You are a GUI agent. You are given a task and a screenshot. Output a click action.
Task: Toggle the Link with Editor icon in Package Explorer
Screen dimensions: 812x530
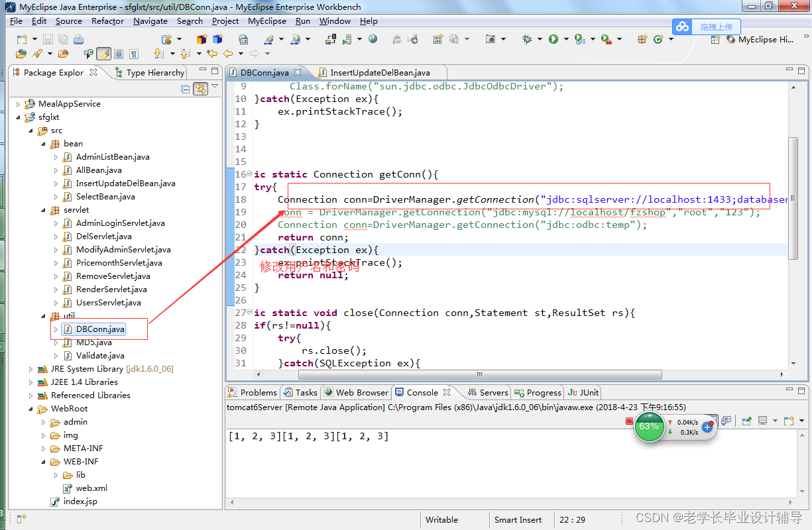(201, 88)
